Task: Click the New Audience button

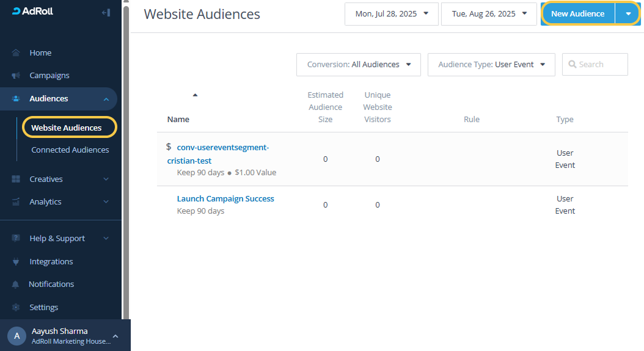Action: (x=577, y=14)
